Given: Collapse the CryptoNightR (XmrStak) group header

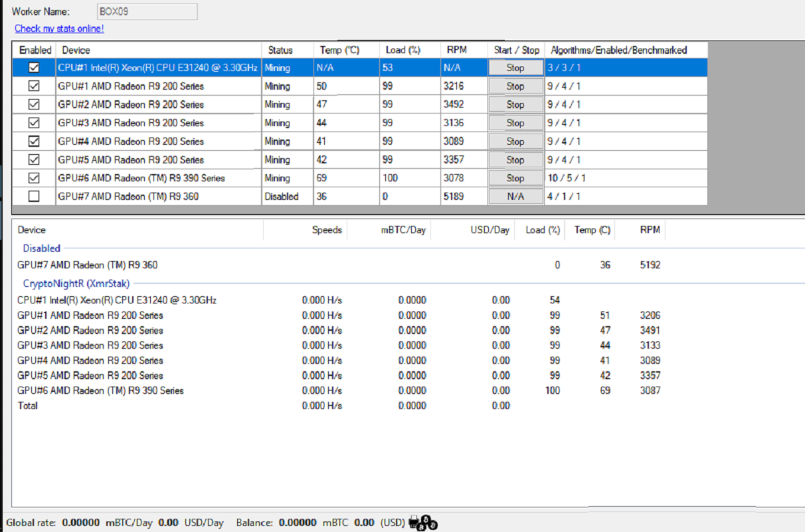Looking at the screenshot, I should [x=76, y=284].
